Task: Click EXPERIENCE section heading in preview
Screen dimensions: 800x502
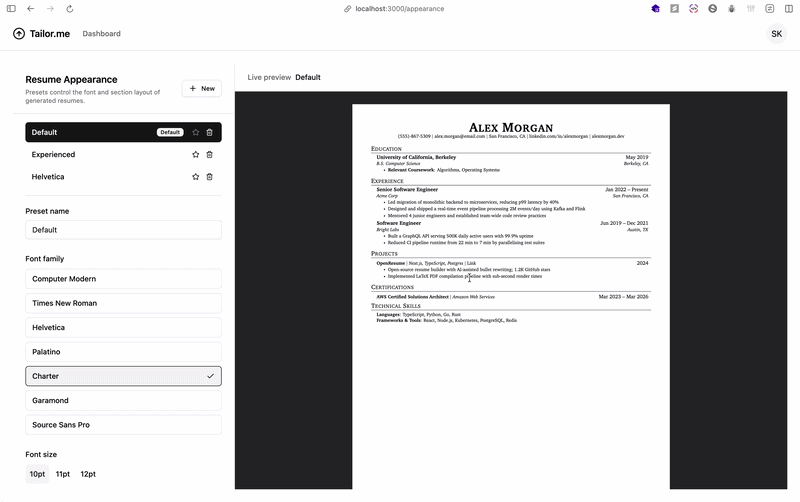Action: click(x=387, y=181)
